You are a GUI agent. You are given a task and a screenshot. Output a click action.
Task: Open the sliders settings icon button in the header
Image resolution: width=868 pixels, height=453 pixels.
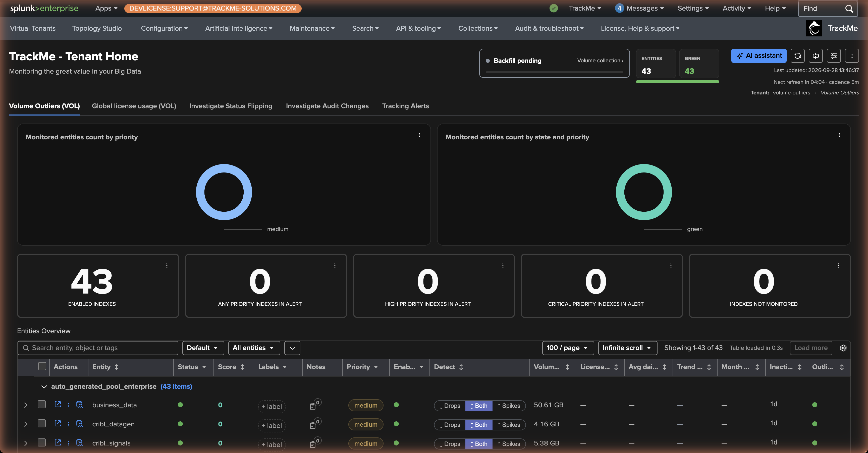(x=834, y=56)
